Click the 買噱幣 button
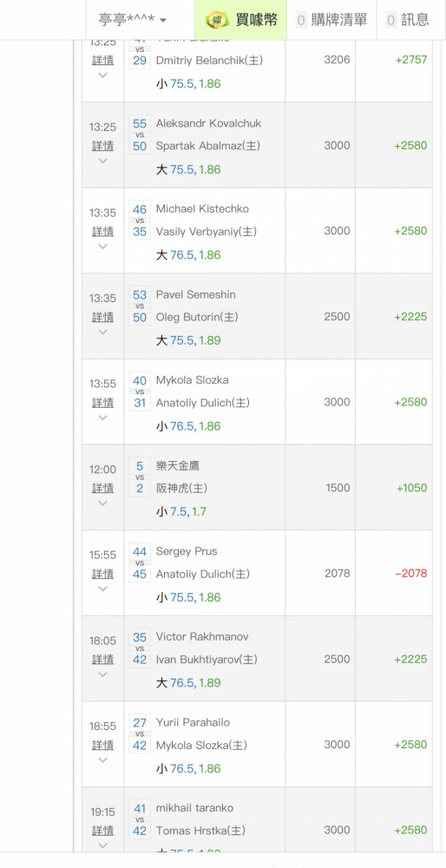 coord(240,20)
